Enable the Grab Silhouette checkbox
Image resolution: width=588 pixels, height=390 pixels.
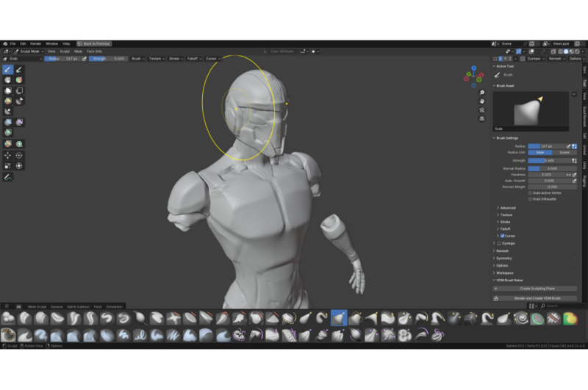coord(530,199)
